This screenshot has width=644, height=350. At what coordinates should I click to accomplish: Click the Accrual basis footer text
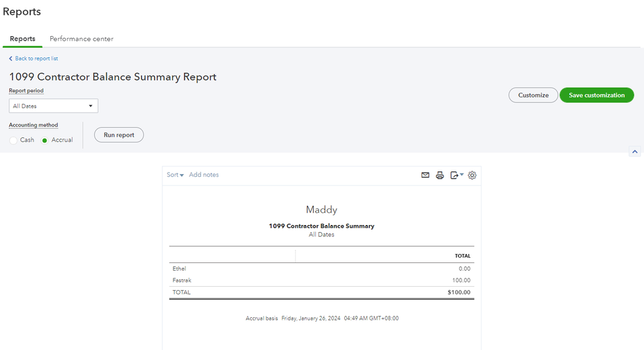[x=262, y=318]
